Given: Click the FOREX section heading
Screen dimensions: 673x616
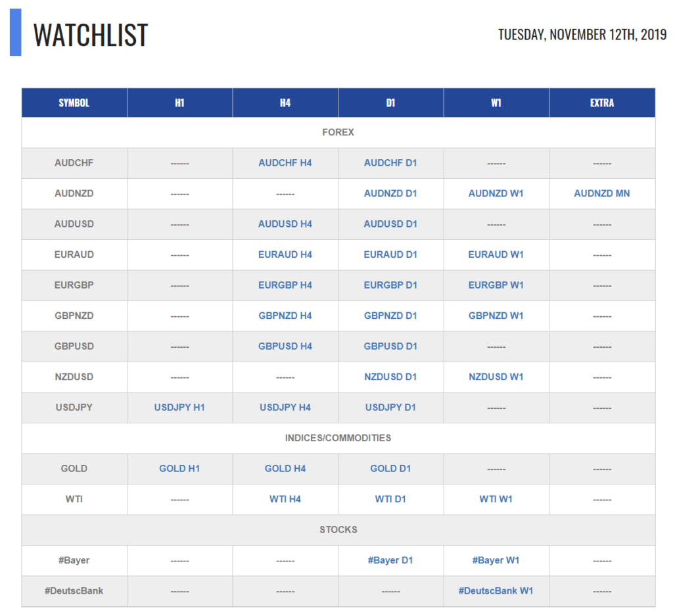Looking at the screenshot, I should [x=338, y=132].
